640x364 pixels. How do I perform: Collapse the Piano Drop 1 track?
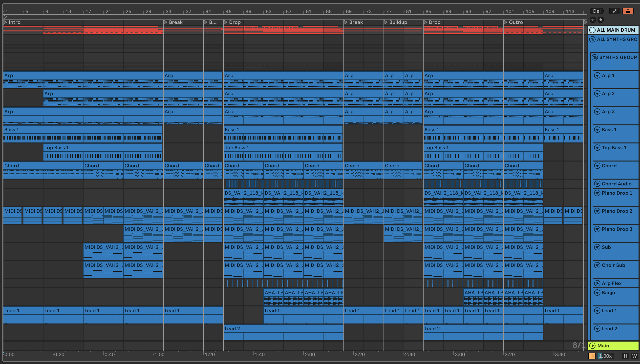click(597, 193)
